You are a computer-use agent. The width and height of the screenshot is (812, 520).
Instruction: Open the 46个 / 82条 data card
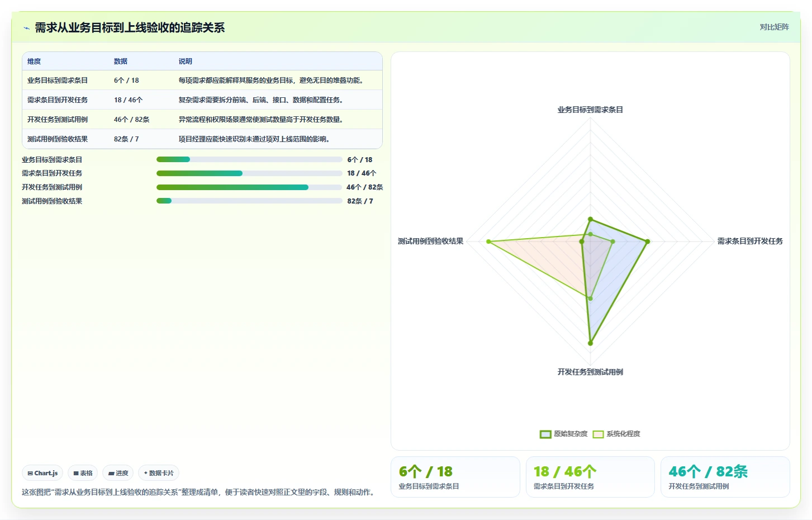click(725, 477)
